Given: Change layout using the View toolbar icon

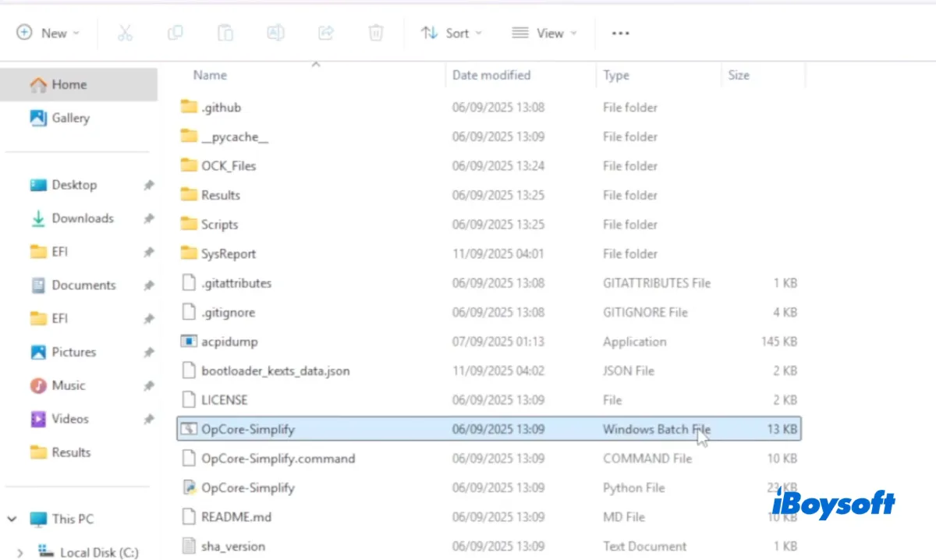Looking at the screenshot, I should (x=521, y=33).
